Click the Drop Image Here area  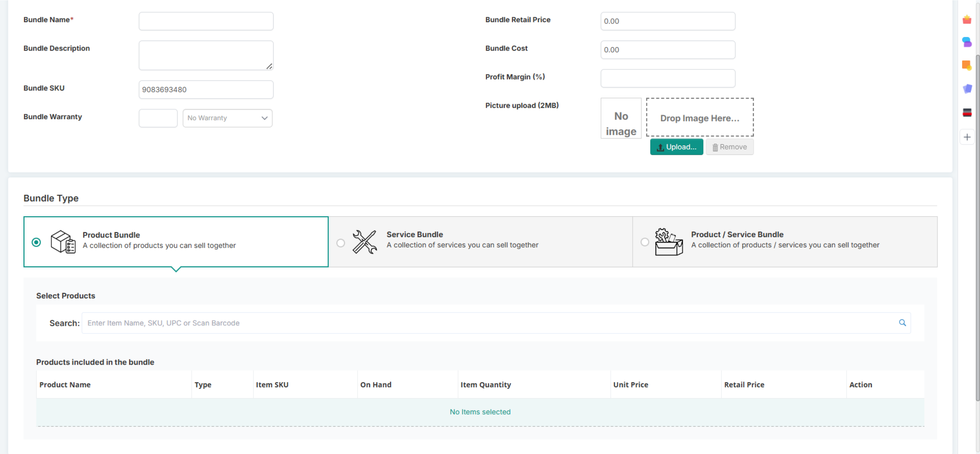pos(700,118)
